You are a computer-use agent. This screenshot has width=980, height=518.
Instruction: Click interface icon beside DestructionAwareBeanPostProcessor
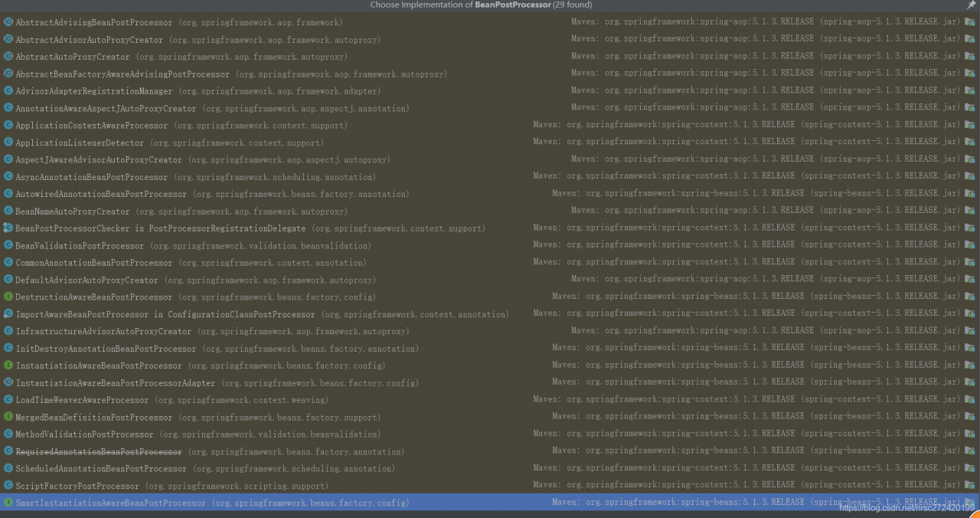8,297
